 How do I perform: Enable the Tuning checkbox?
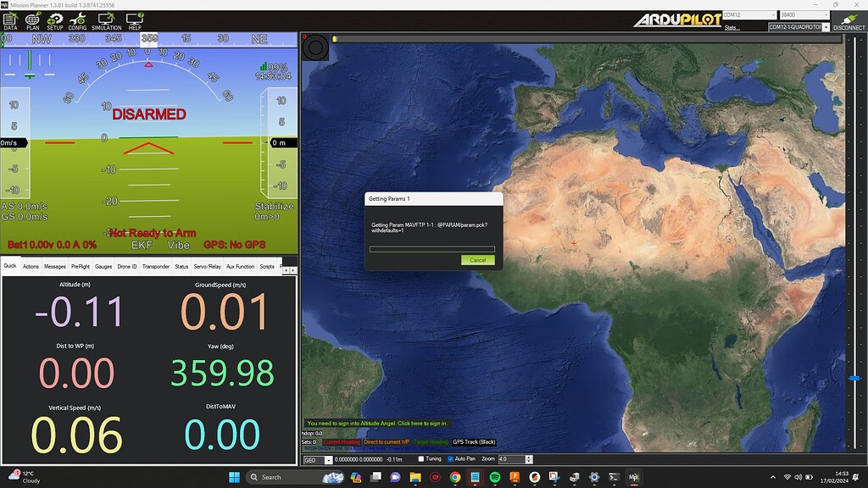(421, 459)
